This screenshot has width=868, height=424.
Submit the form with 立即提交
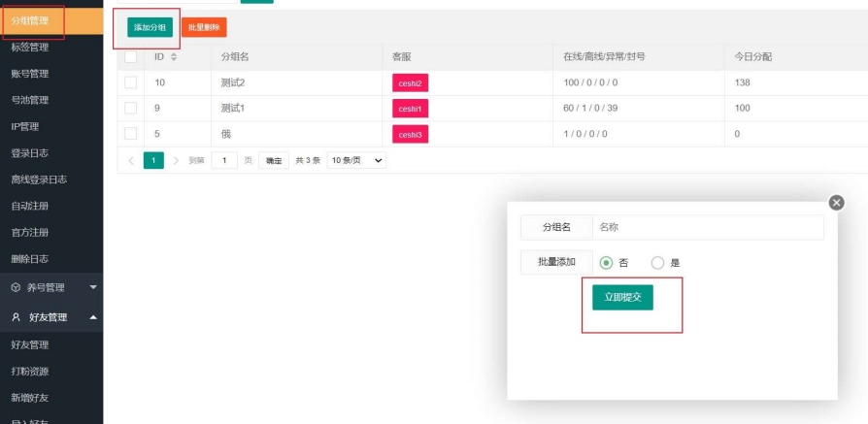point(622,297)
